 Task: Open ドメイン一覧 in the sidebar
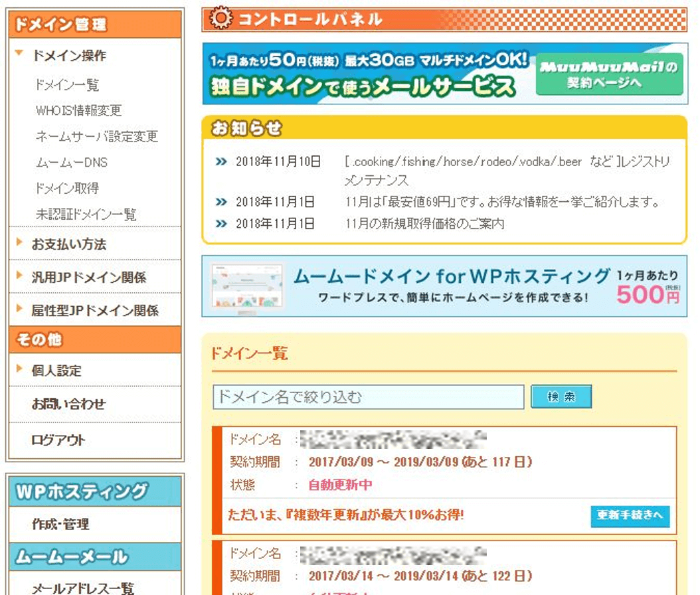pos(67,85)
